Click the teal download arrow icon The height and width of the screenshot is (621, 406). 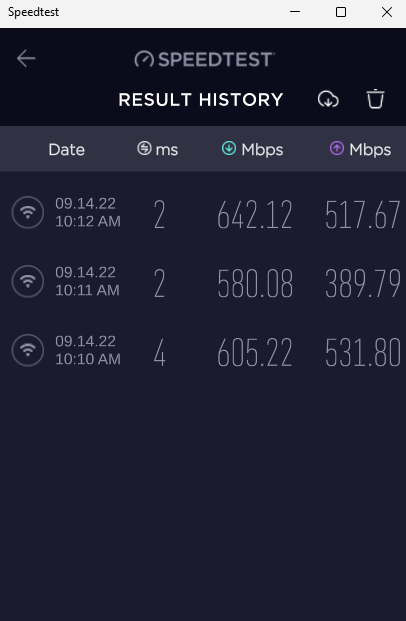(229, 149)
